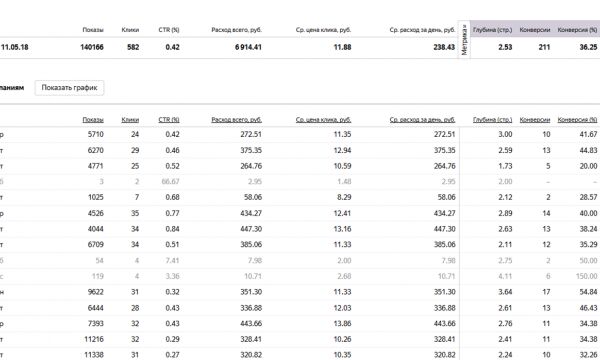The width and height of the screenshot is (600, 360).
Task: Select conversion rate cell 54.84
Action: coord(589,292)
